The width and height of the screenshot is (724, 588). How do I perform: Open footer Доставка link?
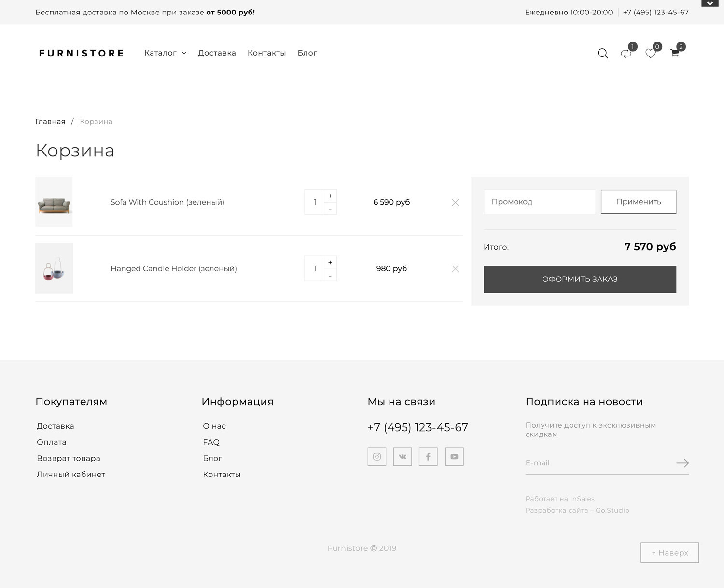pos(56,426)
